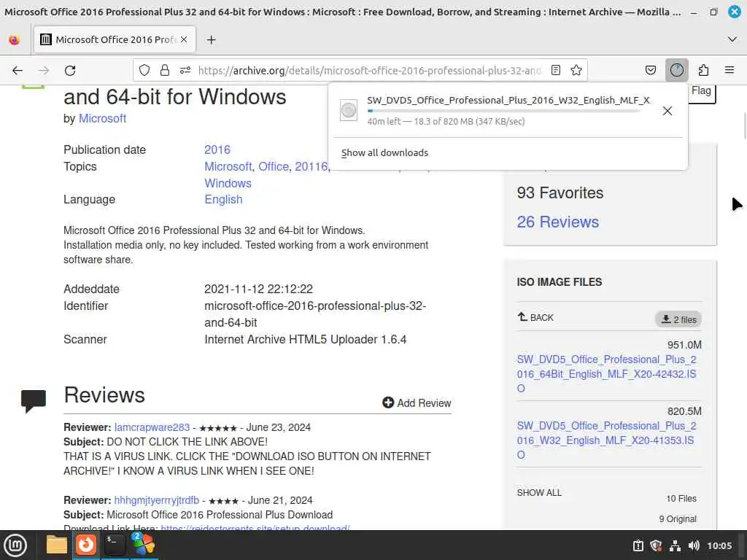This screenshot has height=560, width=747.
Task: Open the update manager tray icon
Action: point(638,545)
